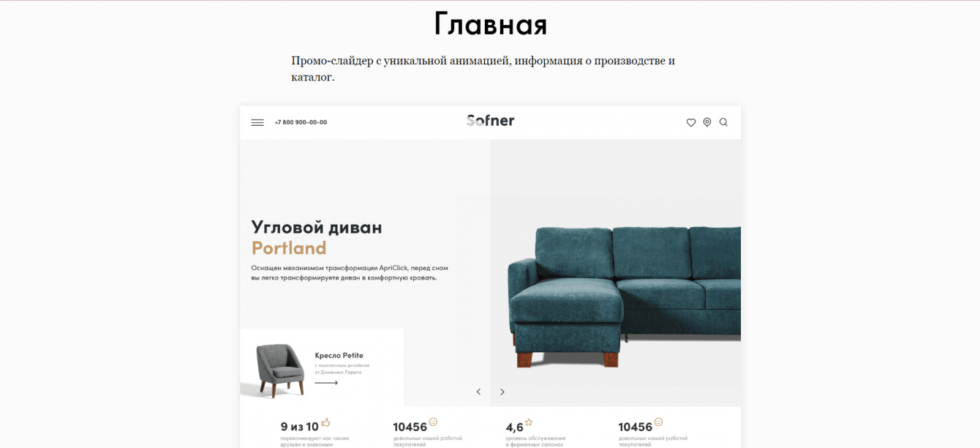980x448 pixels.
Task: Open the search magnifier icon
Action: coord(723,122)
